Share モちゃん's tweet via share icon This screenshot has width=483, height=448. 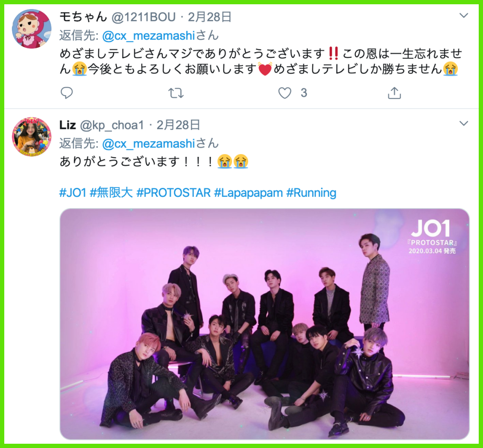pos(394,92)
